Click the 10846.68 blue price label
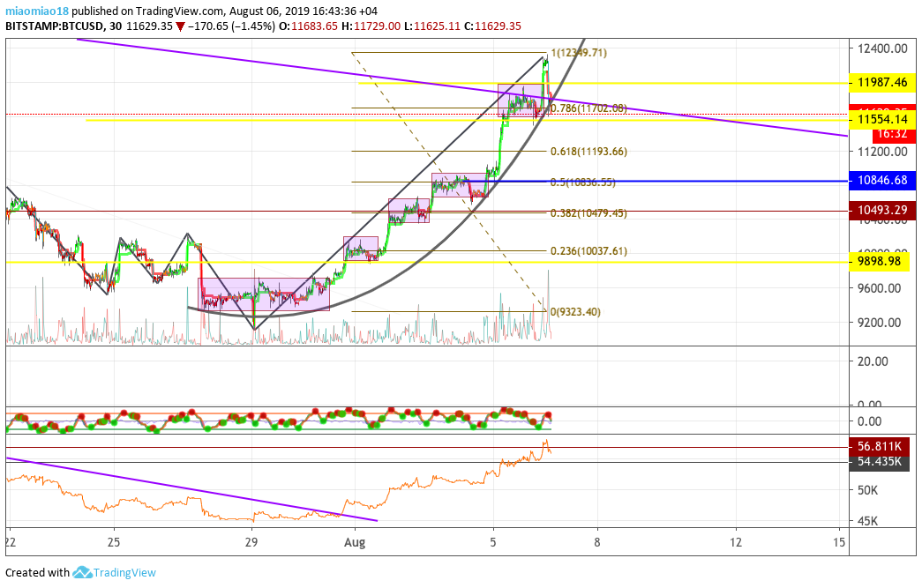Viewport: 922px width, 588px height. point(882,181)
